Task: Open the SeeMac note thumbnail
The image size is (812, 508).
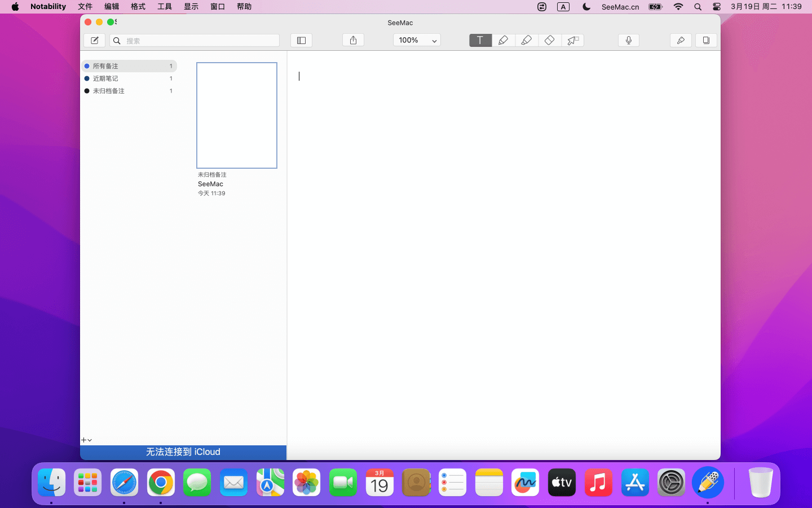Action: click(237, 115)
